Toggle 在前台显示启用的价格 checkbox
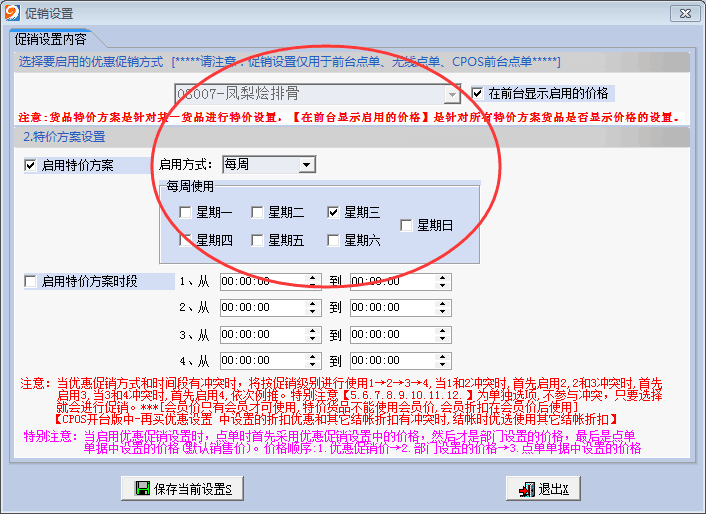 click(x=477, y=93)
